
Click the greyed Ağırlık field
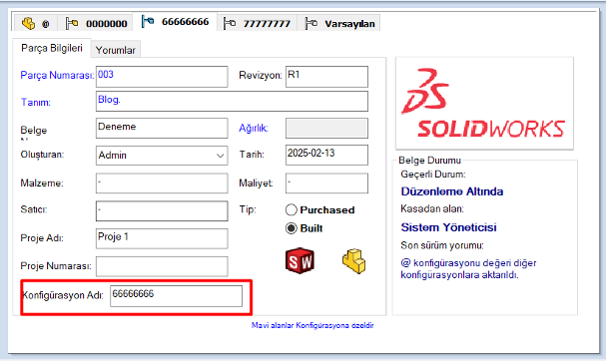click(x=326, y=128)
